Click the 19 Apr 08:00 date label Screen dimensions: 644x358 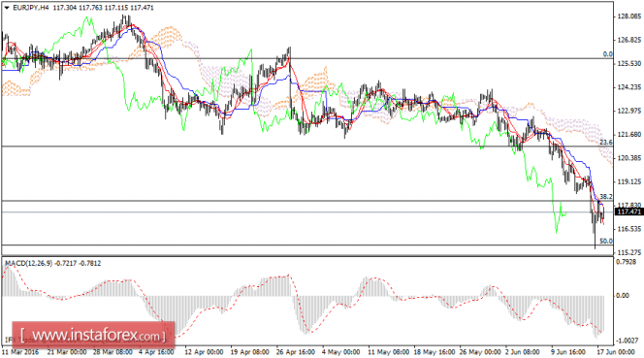249,352
